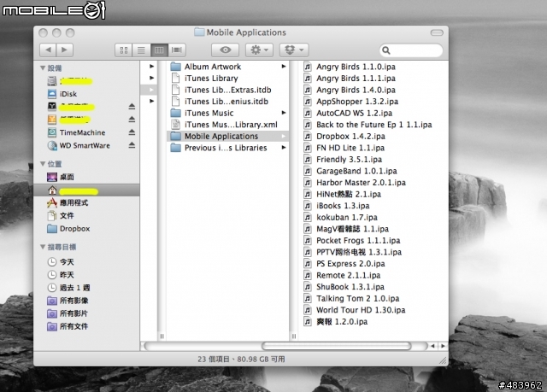Expand the Album Artwork folder arrow

[284, 67]
